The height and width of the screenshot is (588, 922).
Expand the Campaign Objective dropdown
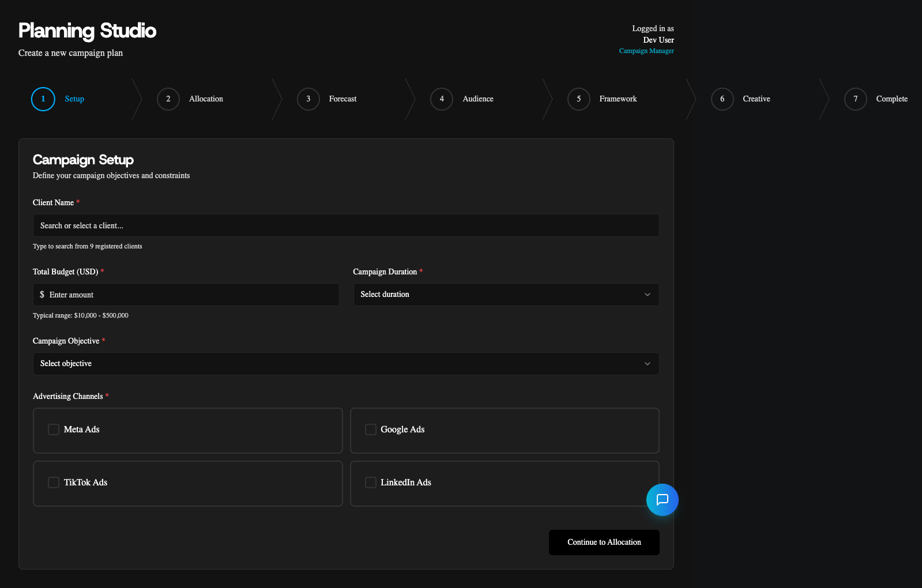tap(345, 364)
